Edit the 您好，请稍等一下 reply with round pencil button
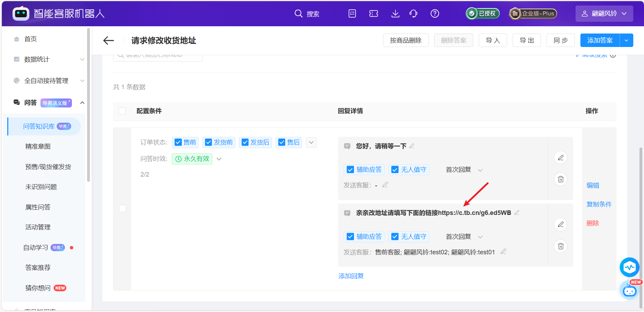 [561, 158]
